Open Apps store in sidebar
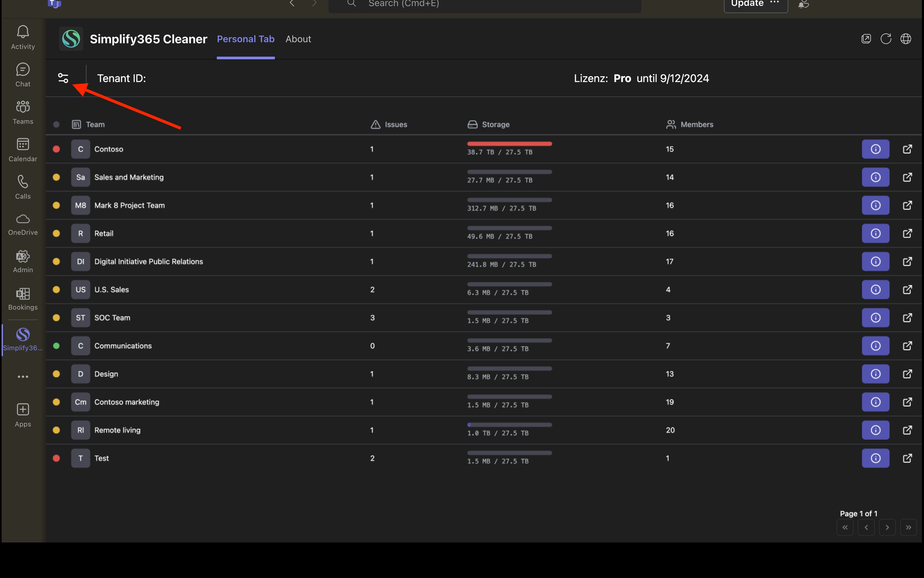 coord(23,416)
